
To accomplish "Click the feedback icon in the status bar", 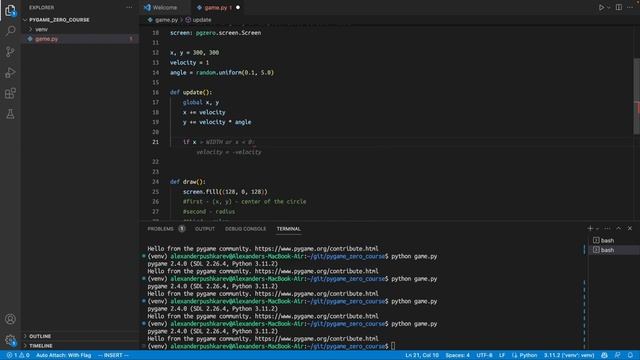I will 618,355.
